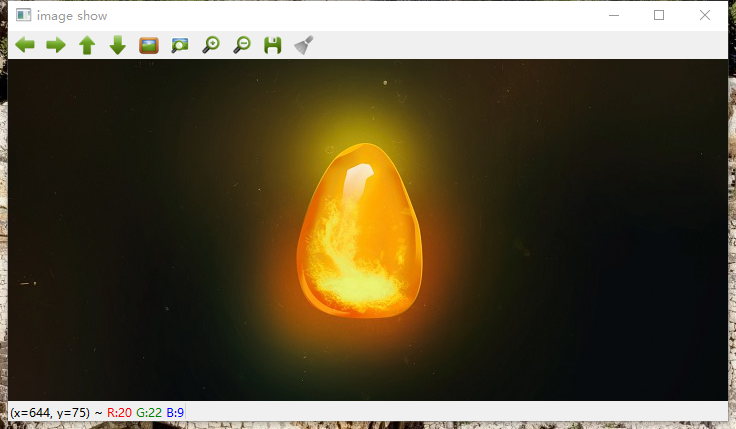Click the red channel value 'R:20'
Image resolution: width=736 pixels, height=429 pixels.
(119, 413)
